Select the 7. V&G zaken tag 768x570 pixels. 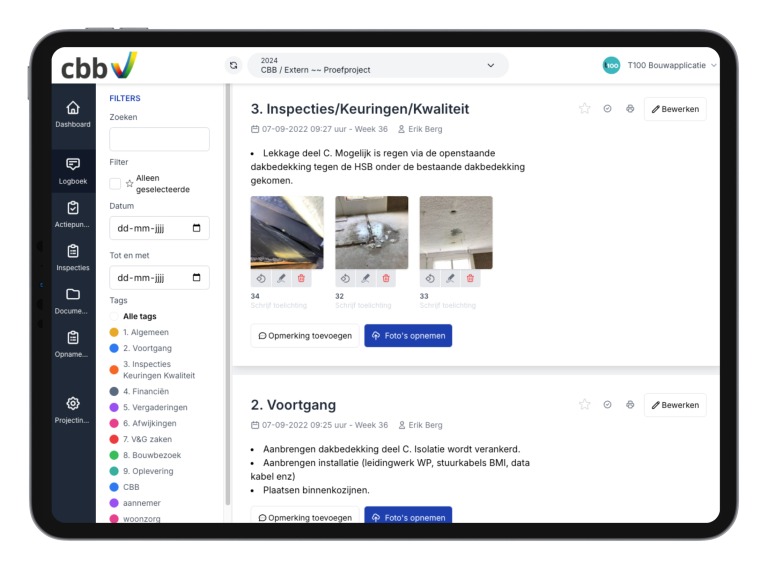tap(141, 439)
